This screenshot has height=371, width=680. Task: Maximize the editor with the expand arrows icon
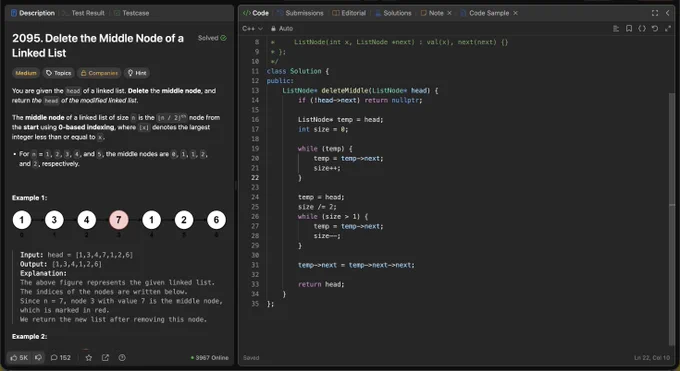tap(668, 29)
